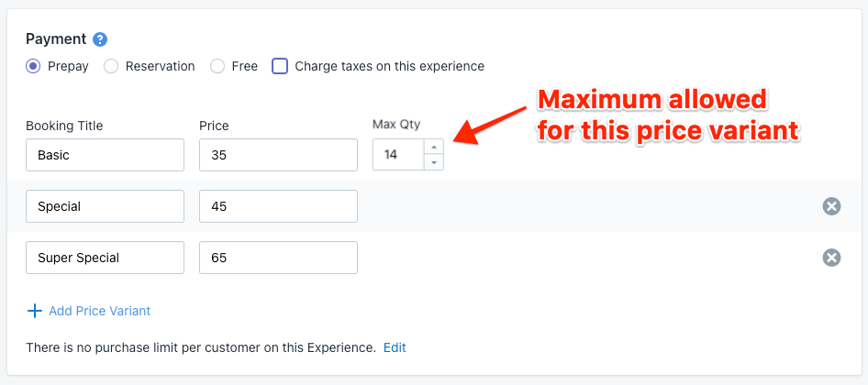Increase Max Qty with the up arrow
The width and height of the screenshot is (868, 385).
434,148
